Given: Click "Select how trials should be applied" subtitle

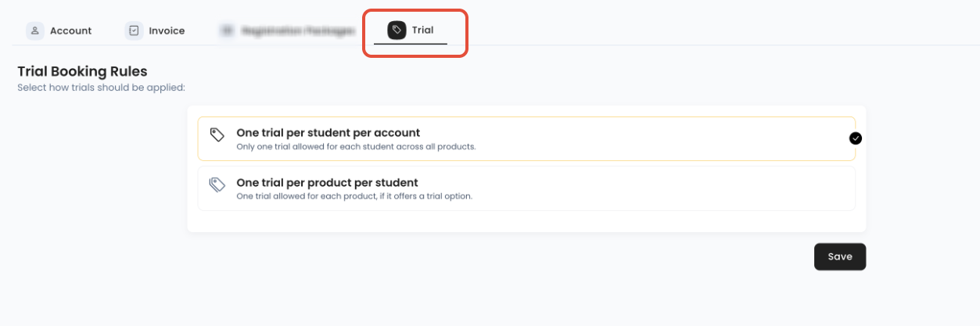Looking at the screenshot, I should click(x=101, y=88).
